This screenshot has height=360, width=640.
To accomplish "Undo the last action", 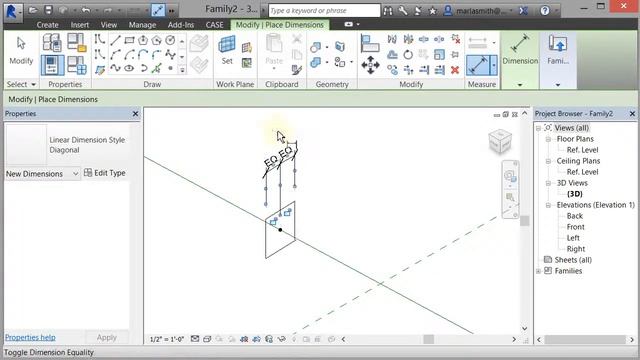I will [x=86, y=11].
